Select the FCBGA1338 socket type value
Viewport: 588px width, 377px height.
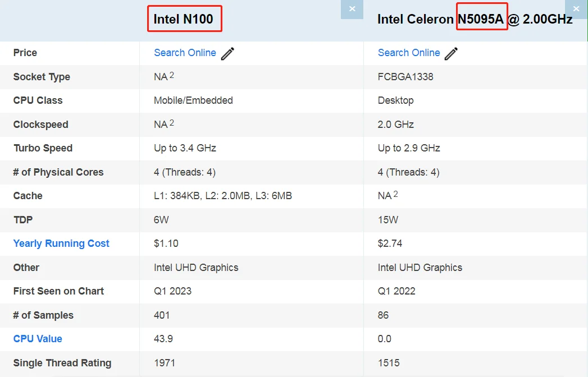(x=405, y=77)
